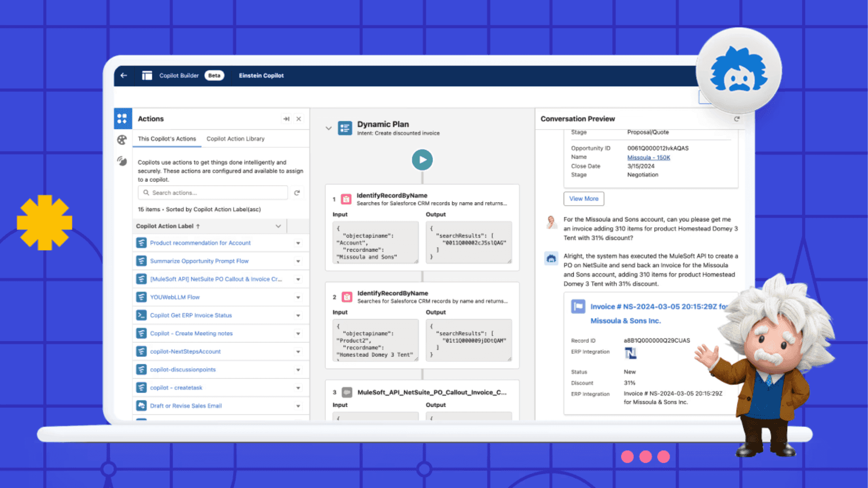Open dropdown for Product recommendation for Account

pos(298,243)
